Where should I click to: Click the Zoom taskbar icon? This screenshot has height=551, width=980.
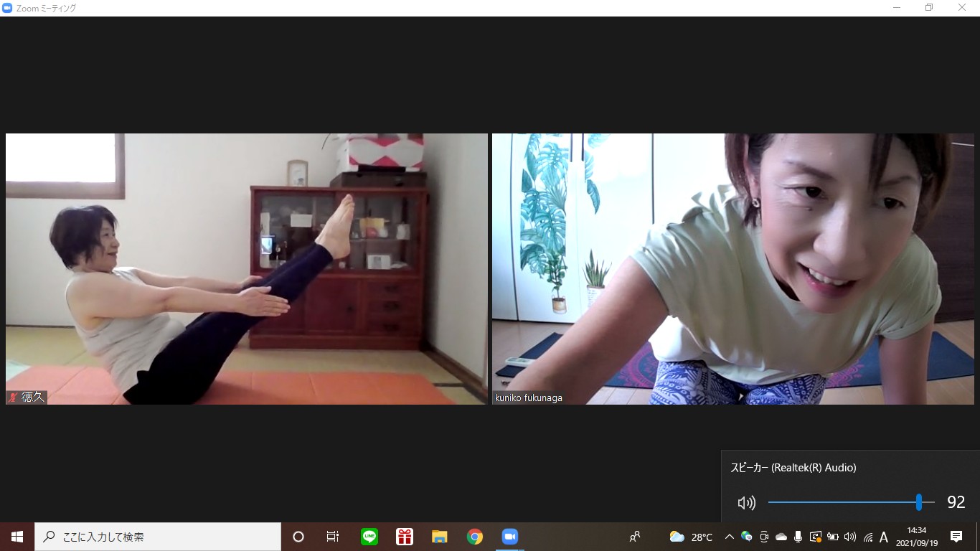pyautogui.click(x=510, y=537)
